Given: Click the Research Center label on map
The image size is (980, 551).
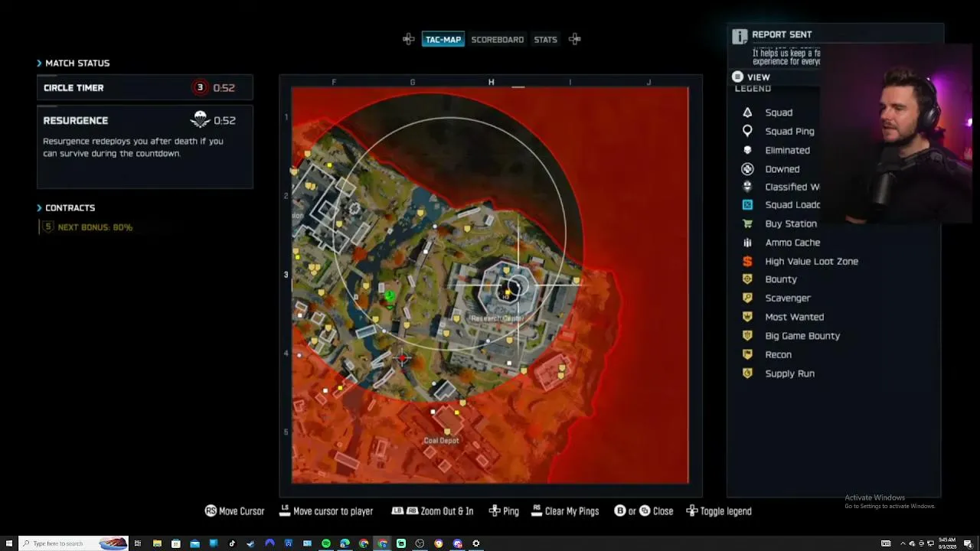Looking at the screenshot, I should point(498,318).
